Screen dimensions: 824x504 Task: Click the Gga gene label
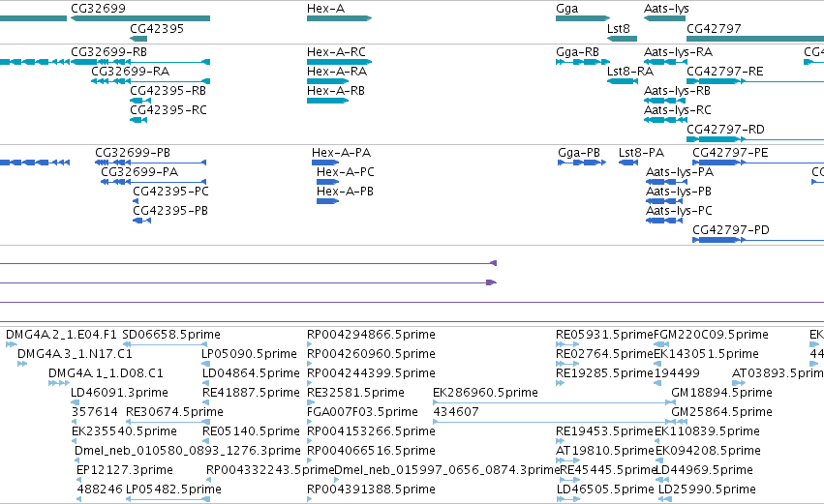point(567,9)
